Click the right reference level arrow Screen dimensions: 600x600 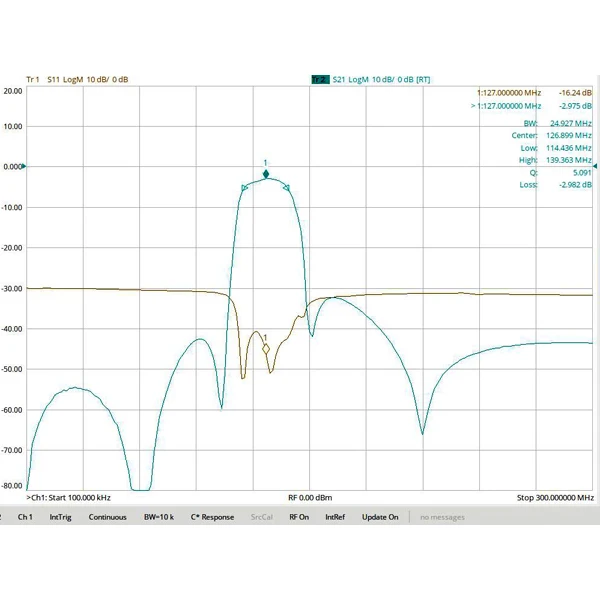pyautogui.click(x=595, y=166)
